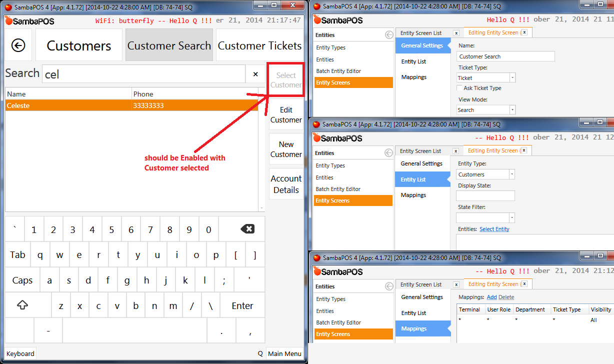The width and height of the screenshot is (614, 364).
Task: Click the Display State input field
Action: [485, 195]
